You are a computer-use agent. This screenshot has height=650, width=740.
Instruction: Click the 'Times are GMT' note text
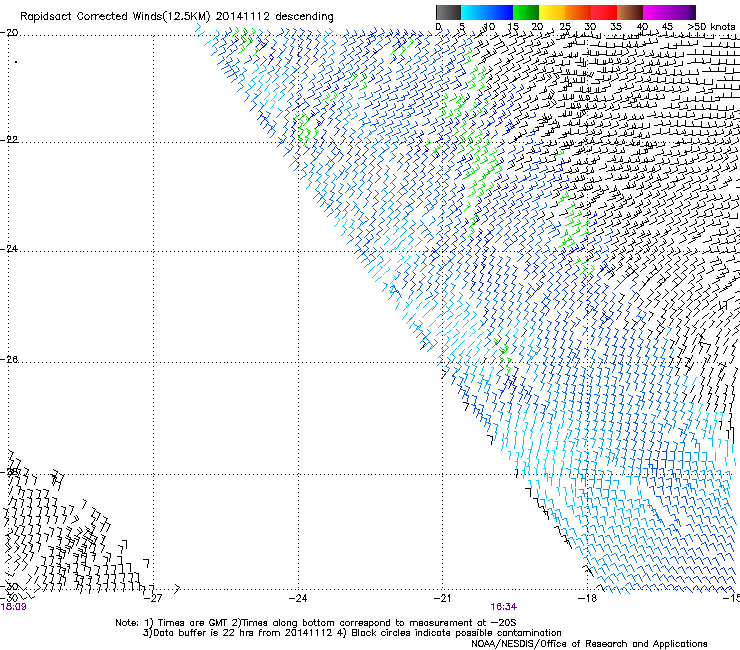[193, 623]
